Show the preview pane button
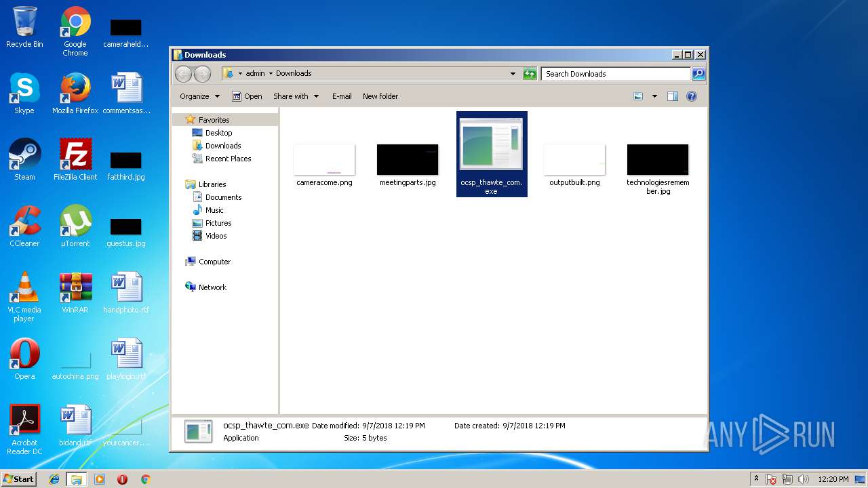Image resolution: width=868 pixels, height=488 pixels. [672, 96]
